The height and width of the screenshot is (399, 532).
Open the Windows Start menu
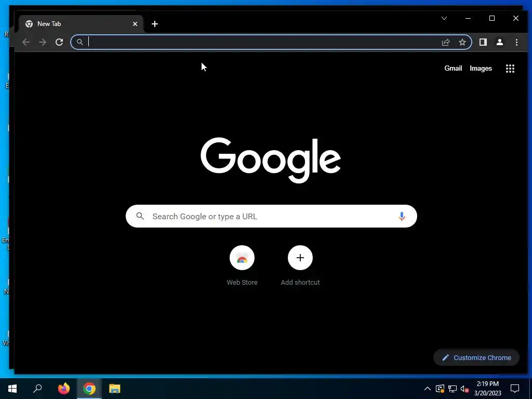[x=12, y=389]
